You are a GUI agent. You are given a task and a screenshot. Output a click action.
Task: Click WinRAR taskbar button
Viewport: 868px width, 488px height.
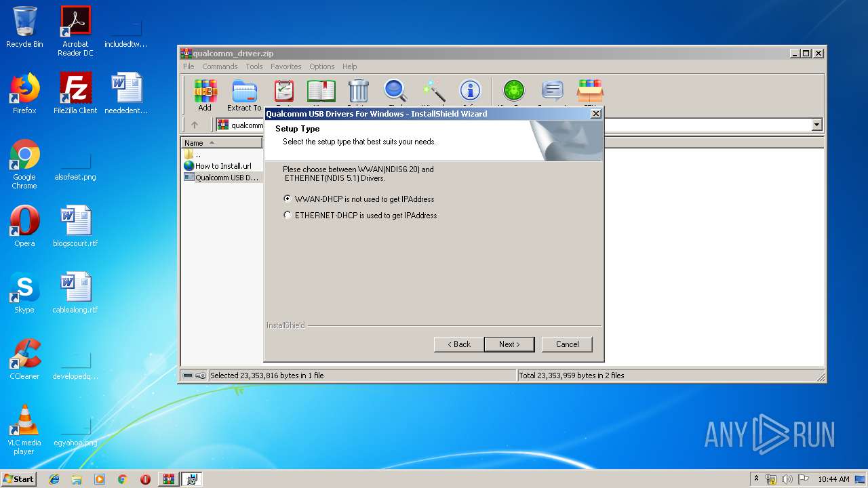(169, 479)
